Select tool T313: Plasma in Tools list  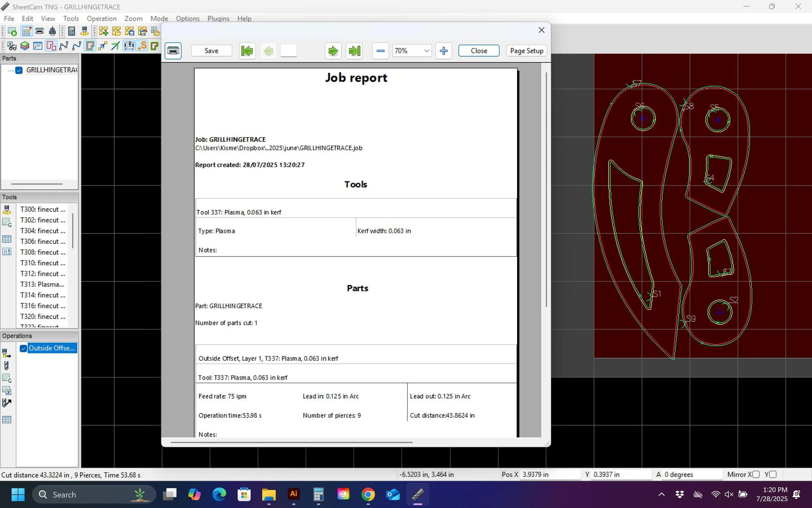click(42, 284)
